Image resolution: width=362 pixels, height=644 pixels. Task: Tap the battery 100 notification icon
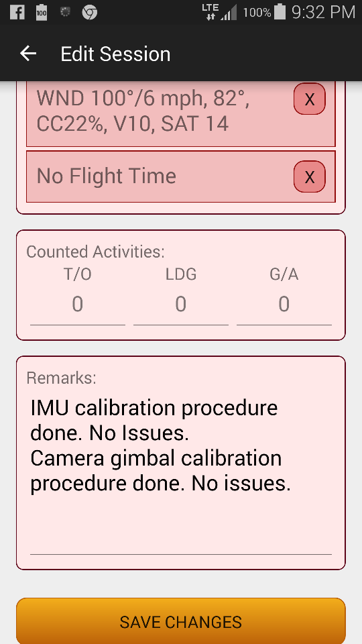42,12
